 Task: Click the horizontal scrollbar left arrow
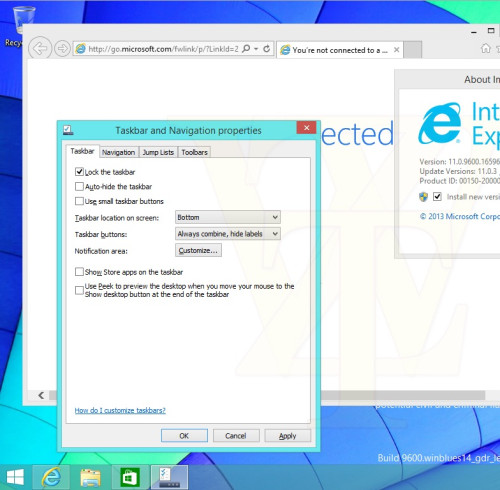coord(41,395)
